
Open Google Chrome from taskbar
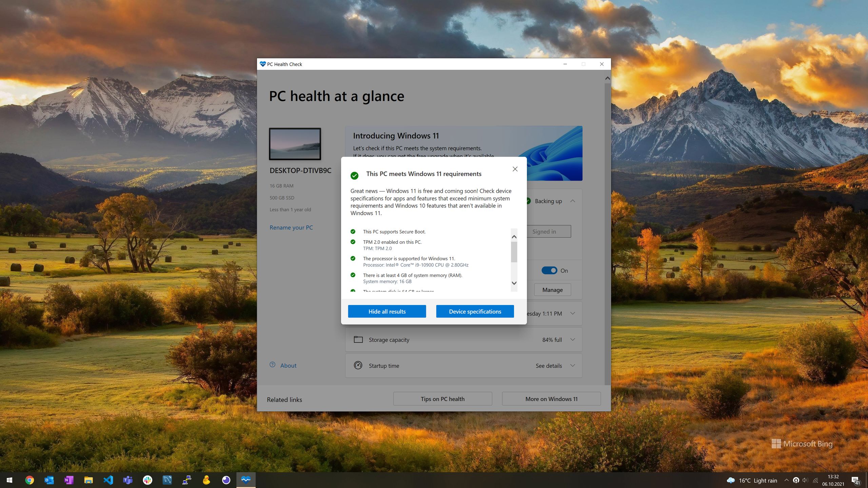pos(29,480)
